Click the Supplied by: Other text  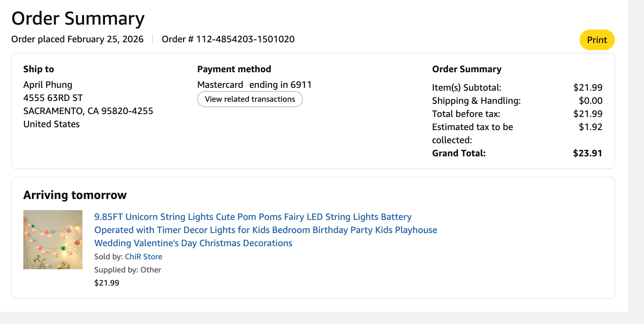click(x=128, y=270)
